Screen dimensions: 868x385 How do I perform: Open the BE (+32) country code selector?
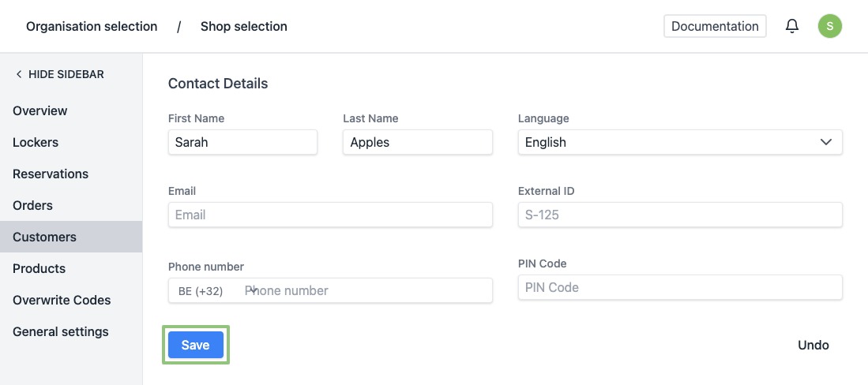pyautogui.click(x=209, y=290)
